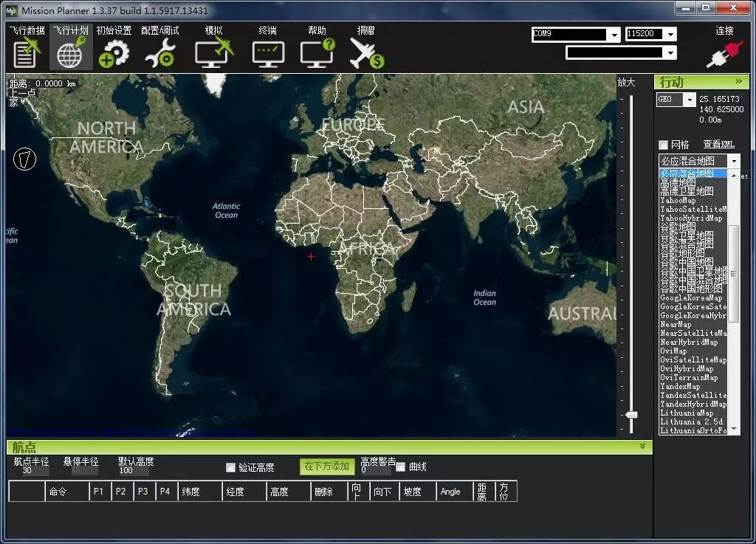Click the compass rose on the map

click(x=24, y=159)
